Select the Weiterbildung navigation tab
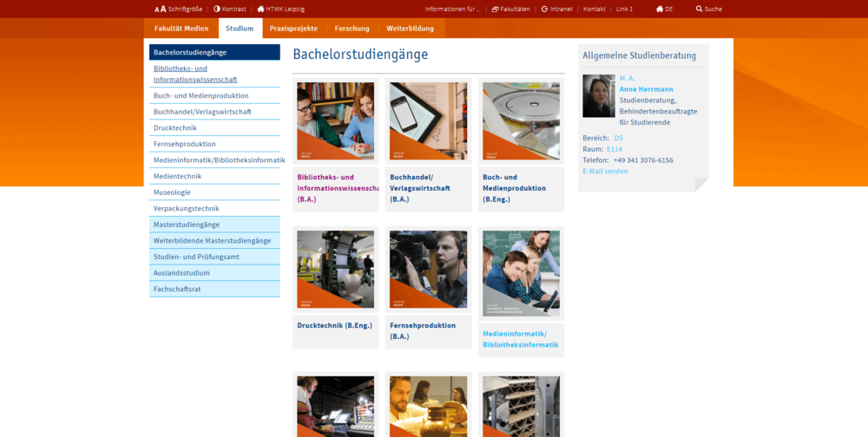The image size is (868, 437). [x=410, y=29]
